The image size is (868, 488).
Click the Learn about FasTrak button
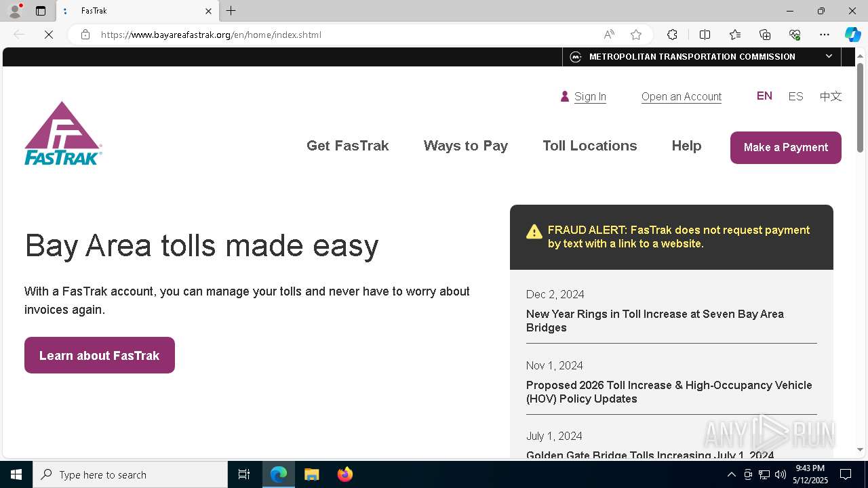tap(100, 355)
